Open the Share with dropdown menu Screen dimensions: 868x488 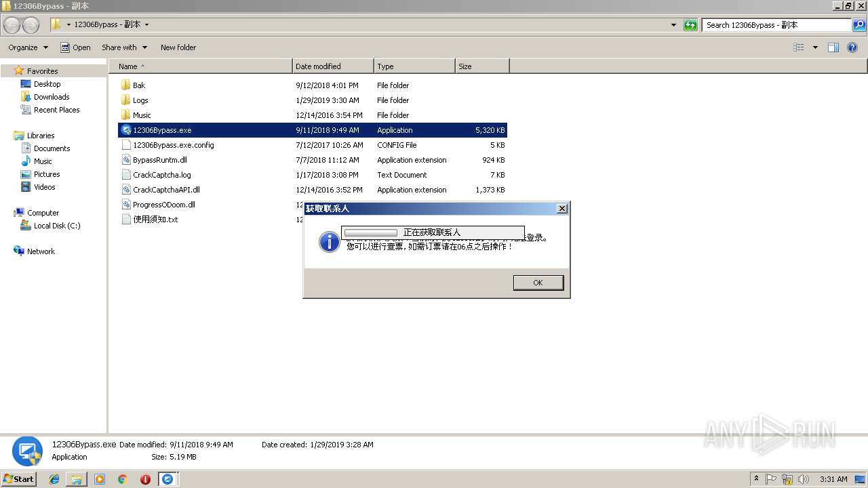pos(124,47)
